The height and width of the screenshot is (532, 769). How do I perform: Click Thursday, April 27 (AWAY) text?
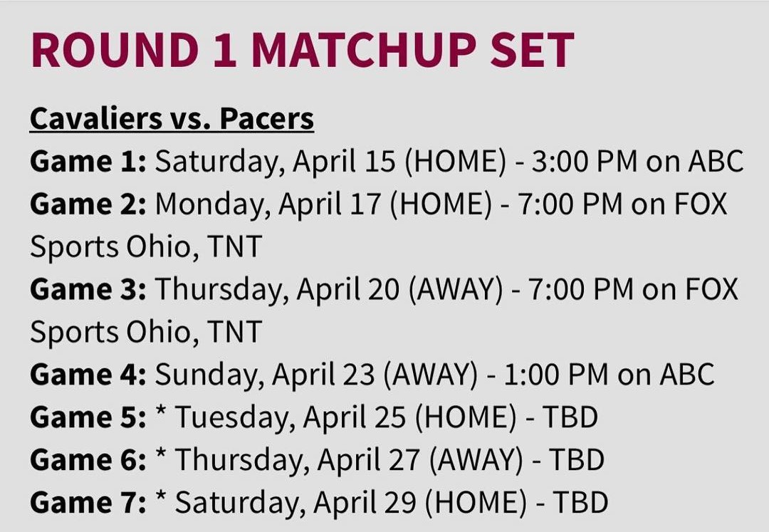pyautogui.click(x=349, y=460)
